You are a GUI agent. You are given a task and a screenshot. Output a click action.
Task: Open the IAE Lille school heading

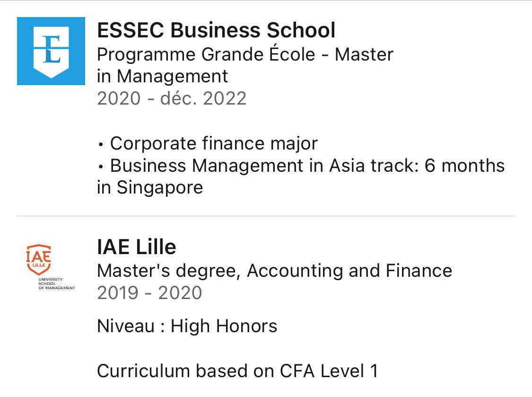click(136, 247)
